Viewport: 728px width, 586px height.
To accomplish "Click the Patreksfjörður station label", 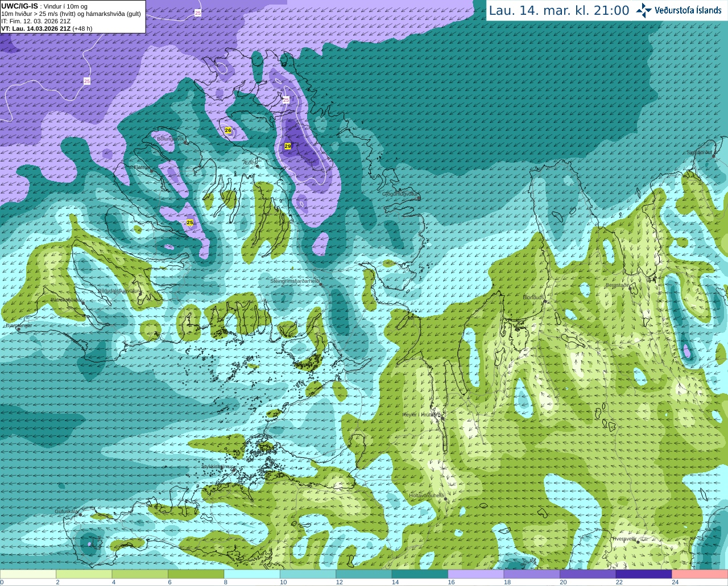I will (x=67, y=299).
